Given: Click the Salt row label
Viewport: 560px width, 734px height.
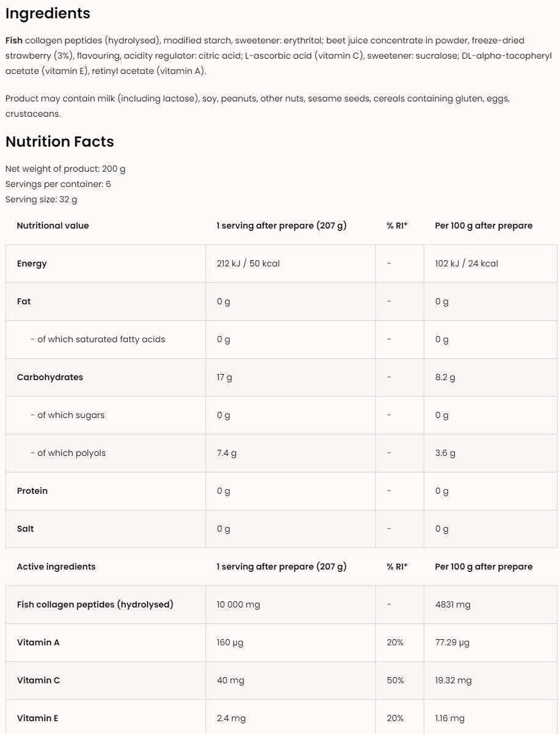Looking at the screenshot, I should tap(26, 529).
